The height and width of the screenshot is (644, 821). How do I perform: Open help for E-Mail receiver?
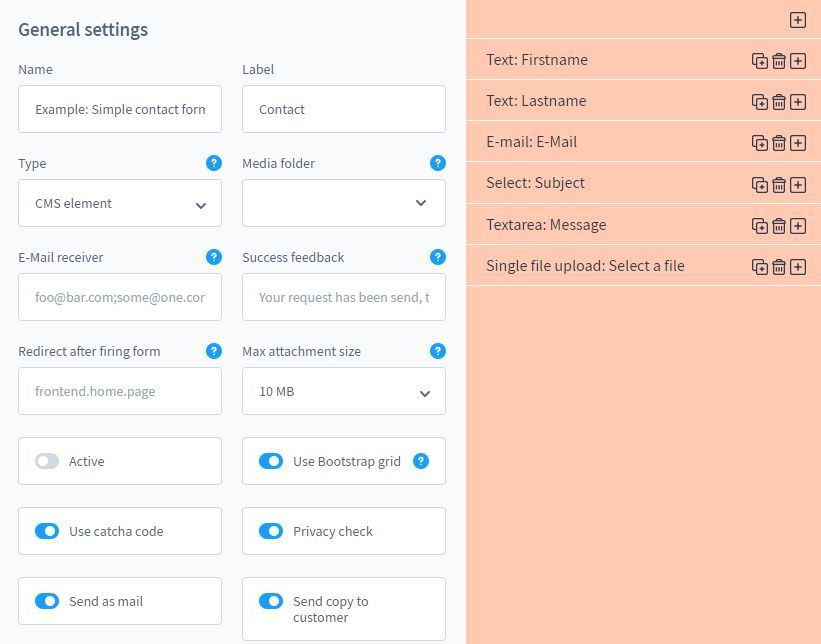(x=213, y=257)
